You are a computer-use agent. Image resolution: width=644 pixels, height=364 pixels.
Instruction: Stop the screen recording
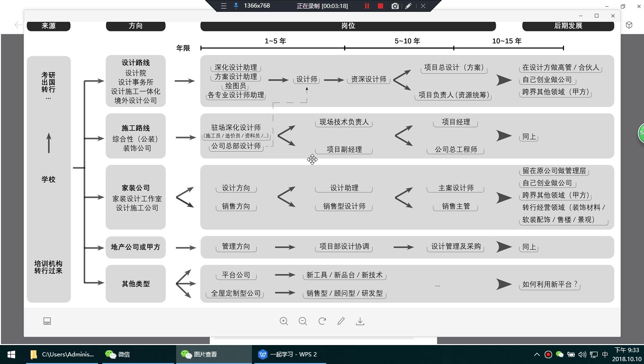click(x=380, y=6)
